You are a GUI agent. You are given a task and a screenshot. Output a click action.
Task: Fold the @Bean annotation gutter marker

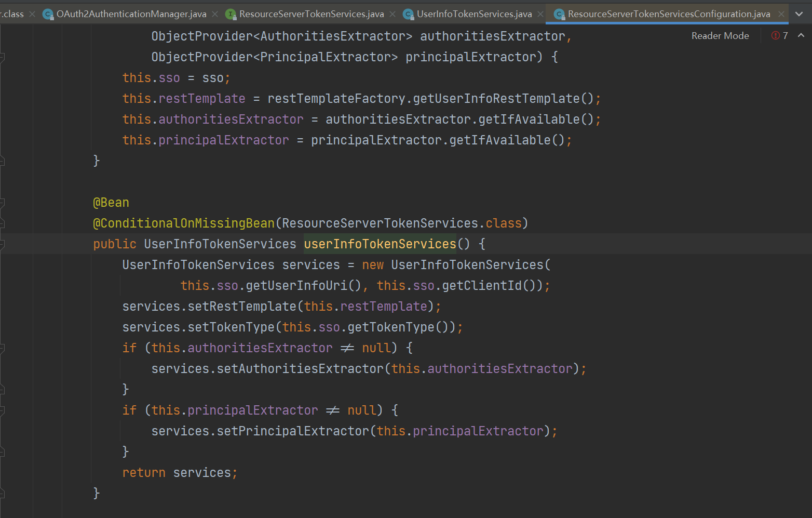[x=2, y=203]
